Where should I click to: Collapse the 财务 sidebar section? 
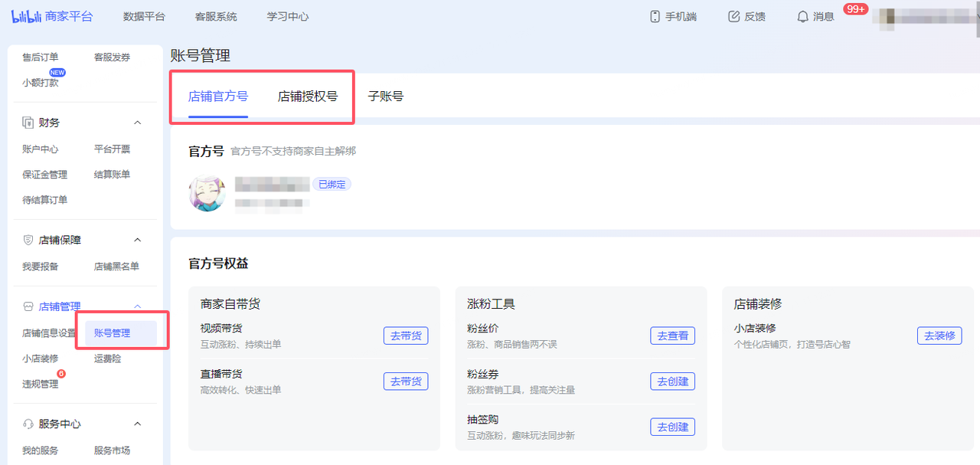137,122
